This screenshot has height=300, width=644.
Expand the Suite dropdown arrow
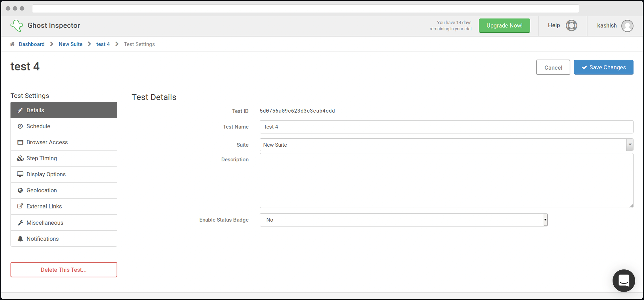629,145
